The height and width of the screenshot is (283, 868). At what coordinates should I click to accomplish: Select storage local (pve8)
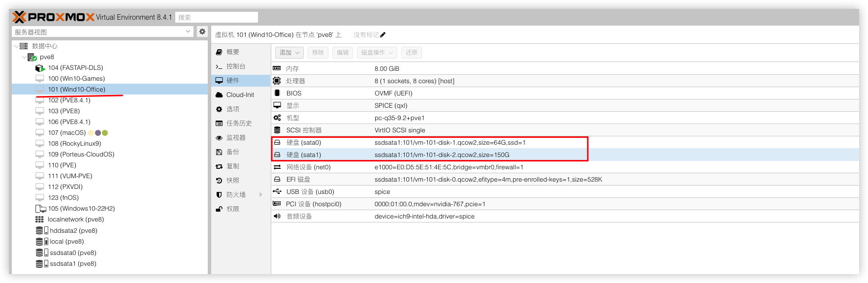(67, 242)
